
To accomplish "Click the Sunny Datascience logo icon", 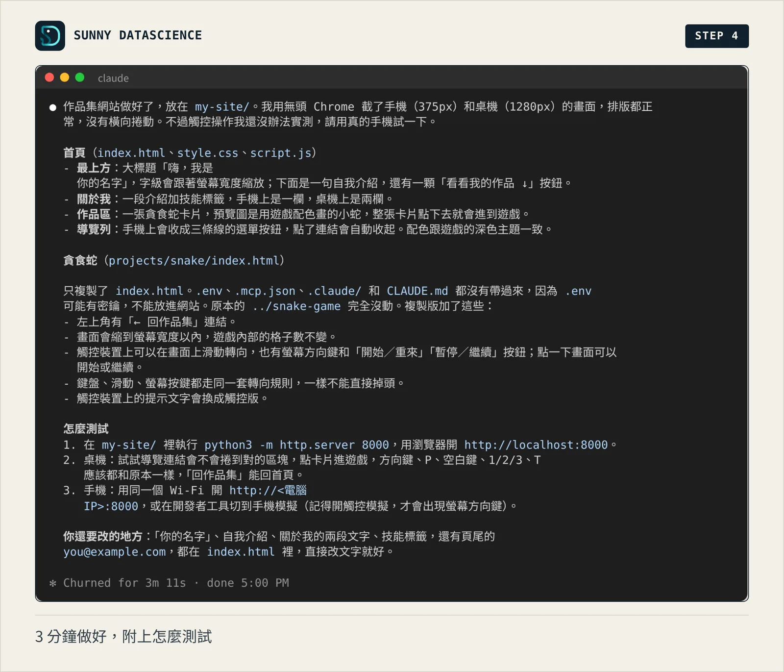I will coord(50,36).
